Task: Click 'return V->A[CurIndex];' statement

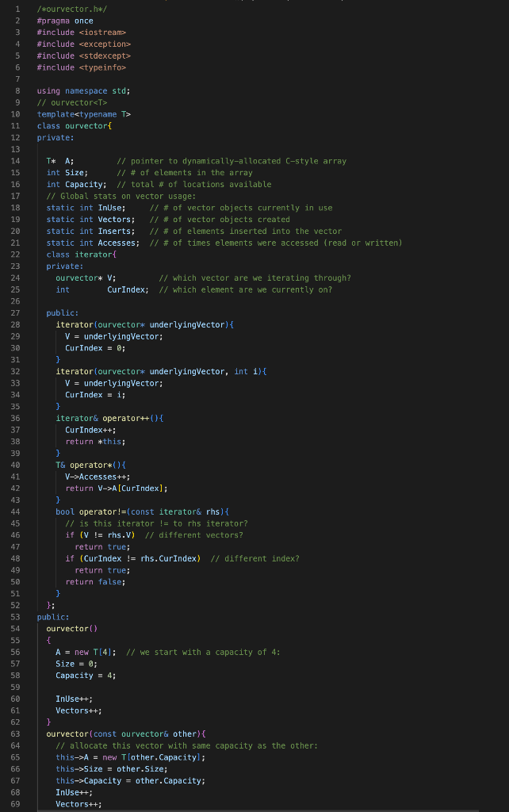Action: tap(117, 488)
